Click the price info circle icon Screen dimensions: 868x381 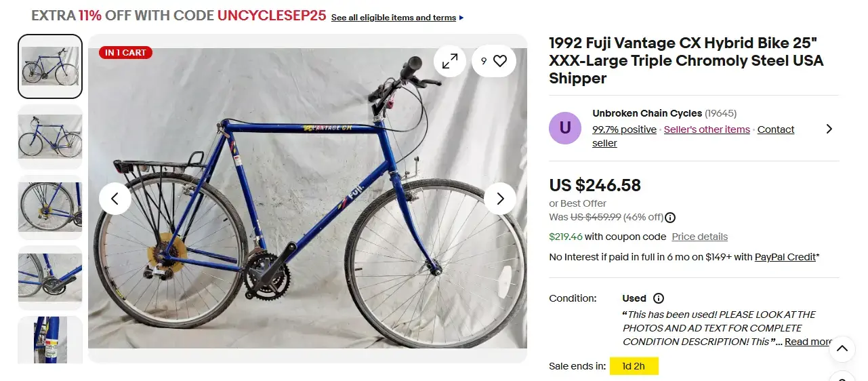click(670, 218)
